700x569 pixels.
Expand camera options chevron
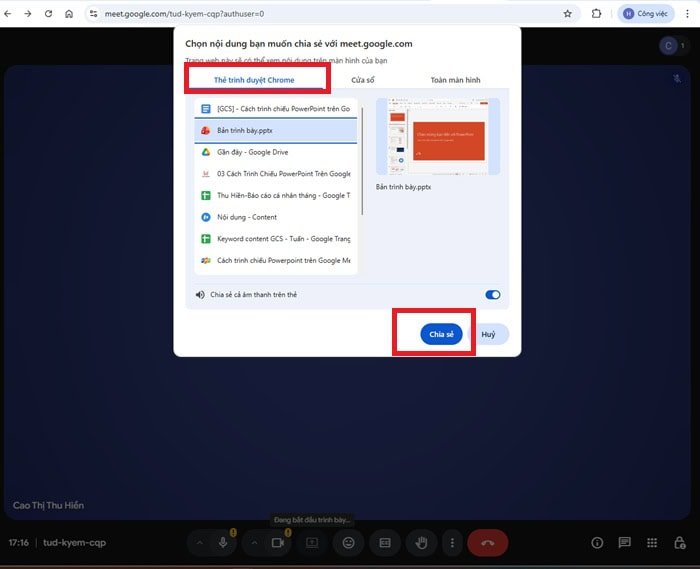click(254, 543)
